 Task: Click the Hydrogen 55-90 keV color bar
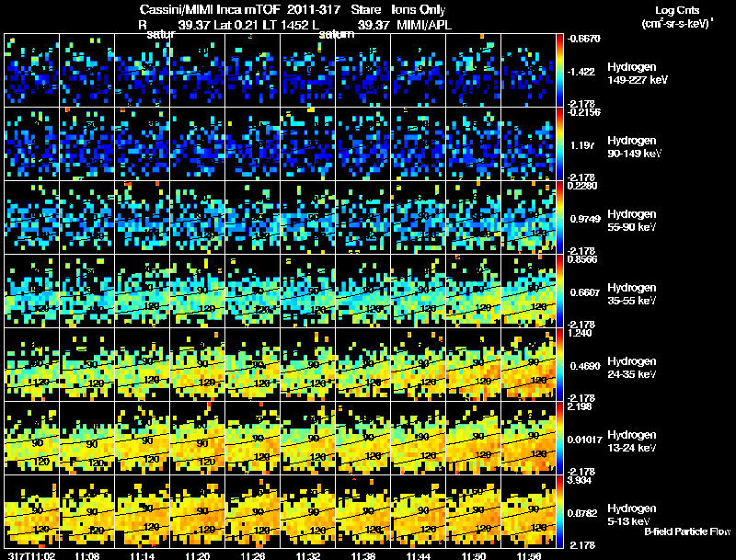tap(559, 218)
